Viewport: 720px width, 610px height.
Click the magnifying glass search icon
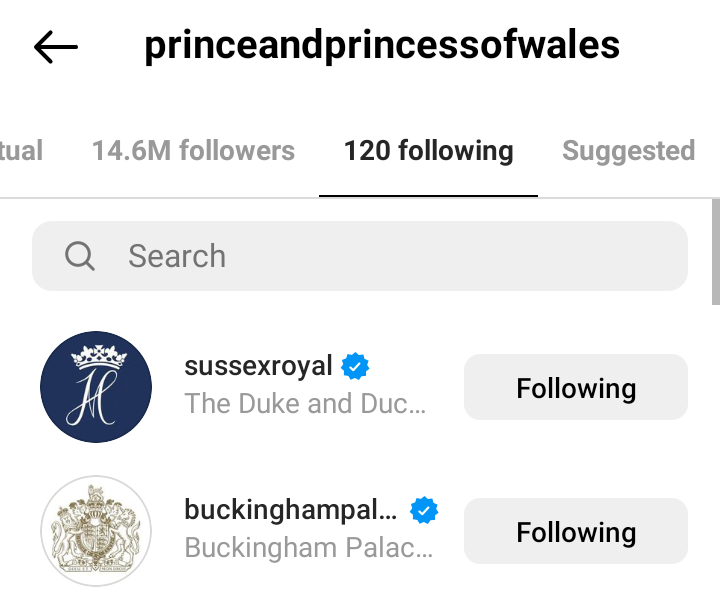(x=80, y=256)
